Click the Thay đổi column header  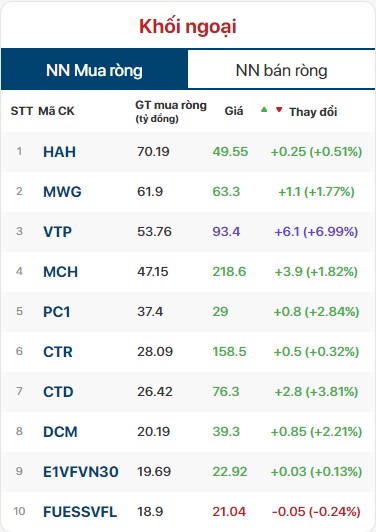click(x=313, y=112)
